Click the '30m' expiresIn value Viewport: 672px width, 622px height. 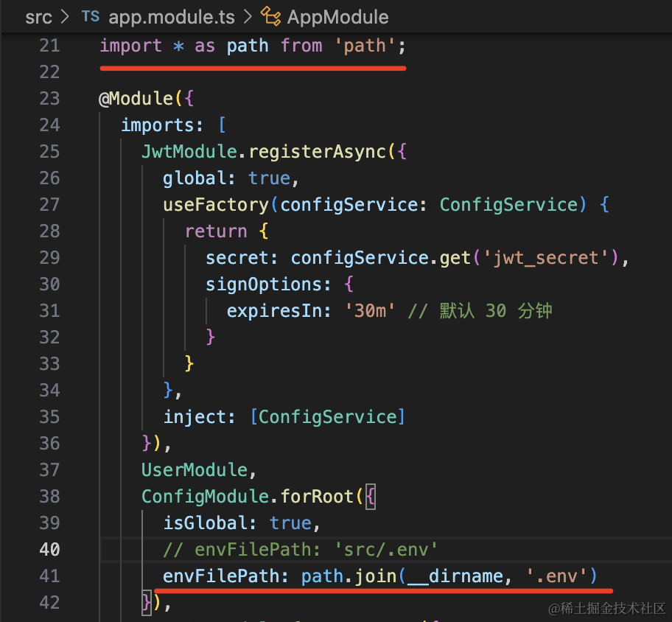pos(371,311)
